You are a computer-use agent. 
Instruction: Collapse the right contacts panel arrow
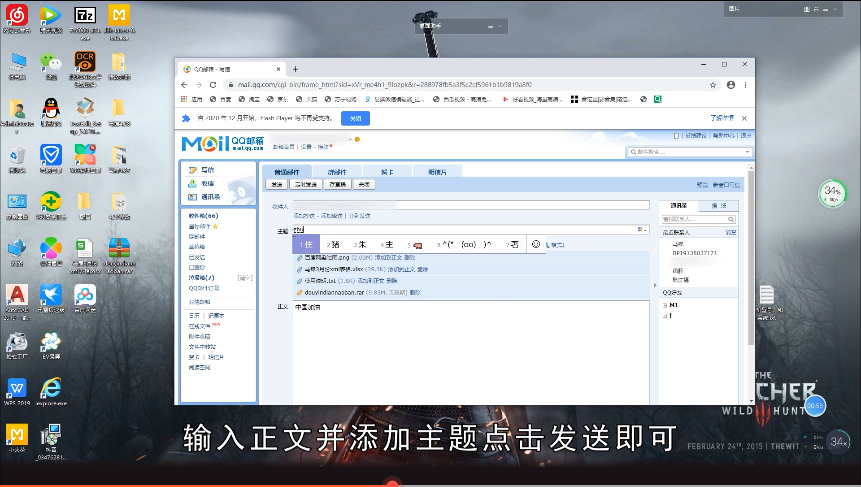(x=655, y=285)
